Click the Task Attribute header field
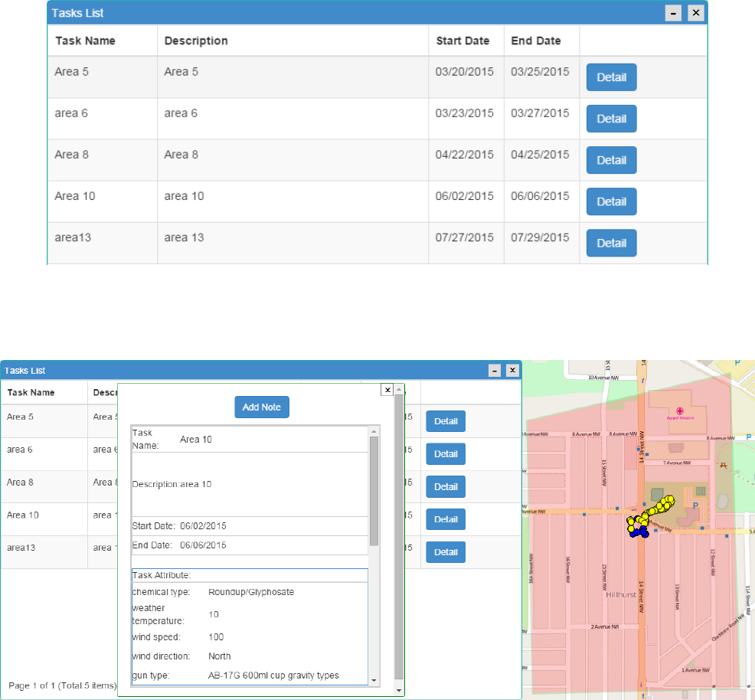 pyautogui.click(x=250, y=575)
